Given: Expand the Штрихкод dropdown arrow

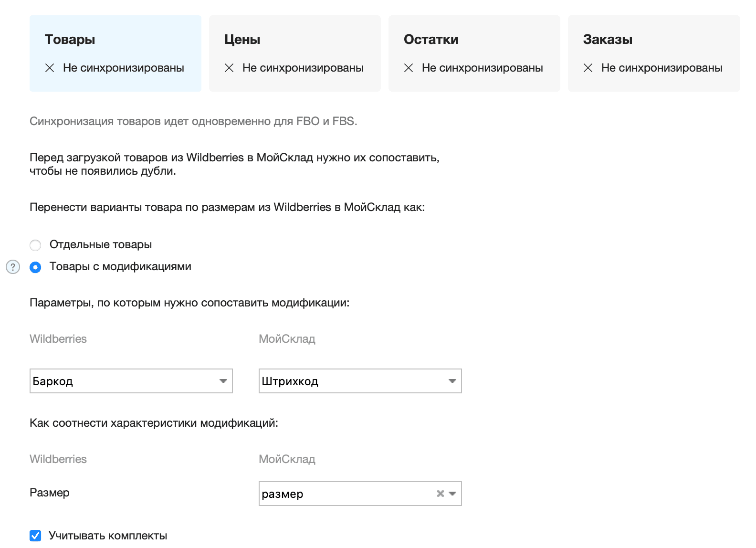Looking at the screenshot, I should pyautogui.click(x=452, y=381).
